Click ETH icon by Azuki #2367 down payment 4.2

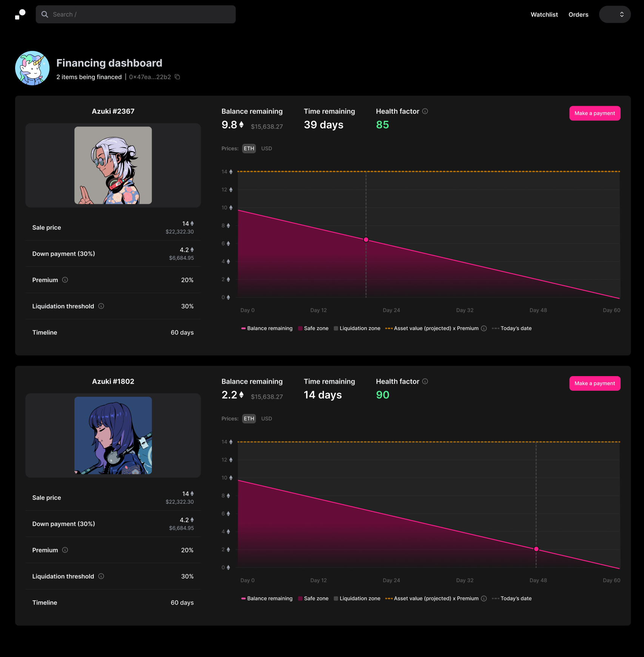(x=192, y=250)
